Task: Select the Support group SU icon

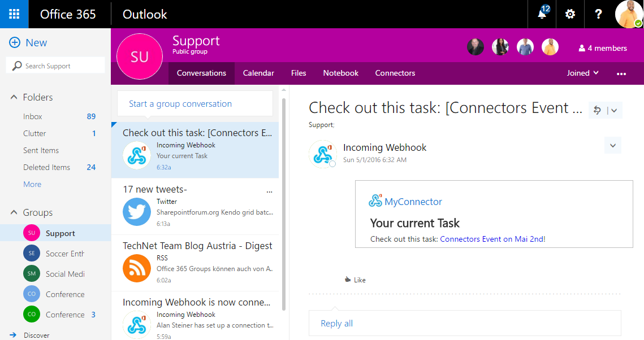Action: coord(32,233)
